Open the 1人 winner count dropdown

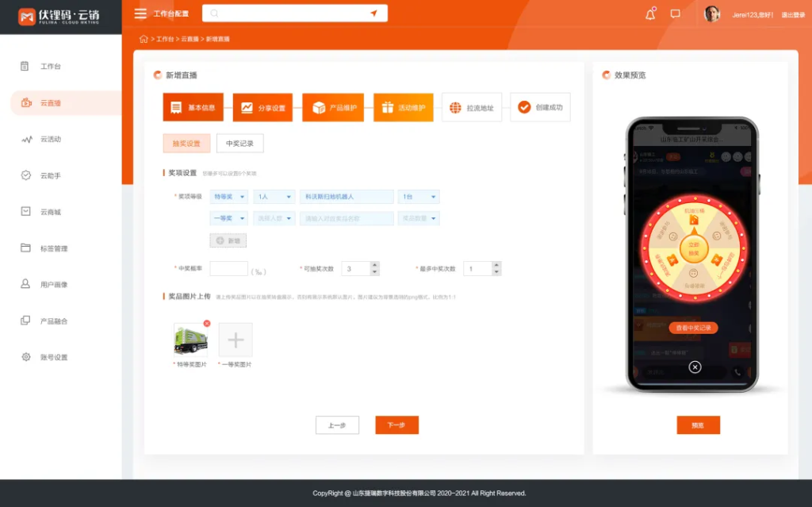point(274,197)
